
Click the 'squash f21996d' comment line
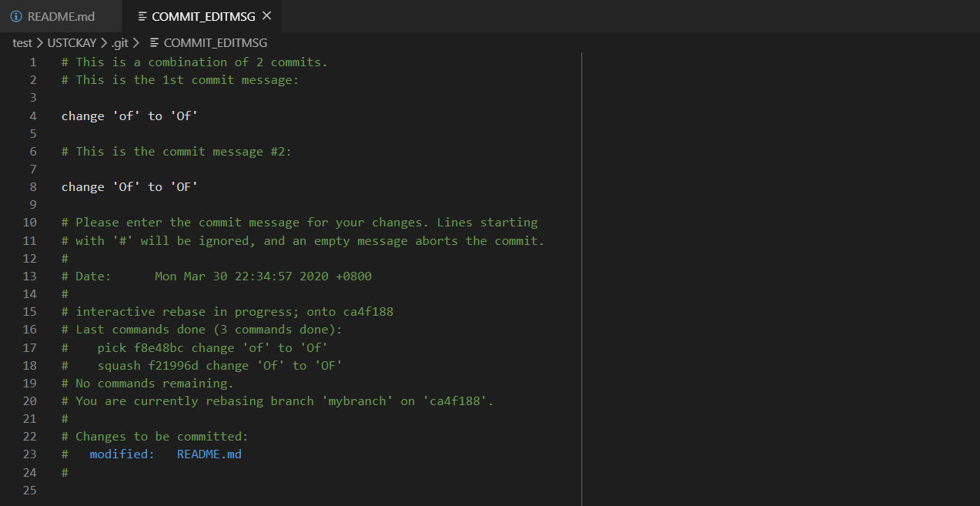[x=219, y=365]
